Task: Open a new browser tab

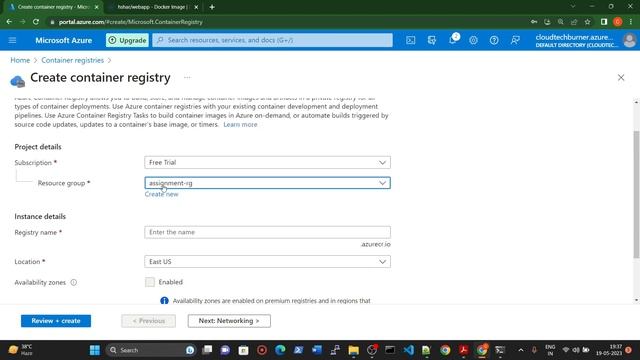Action: [212, 7]
